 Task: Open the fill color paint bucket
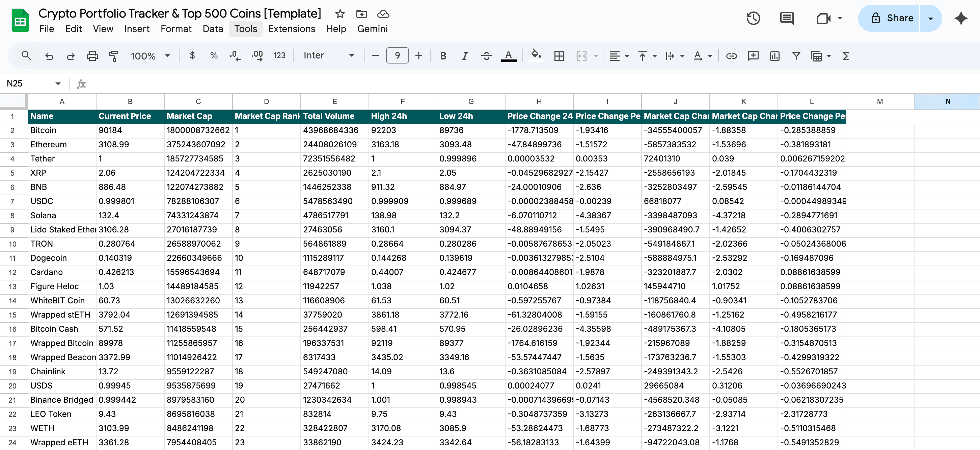[536, 56]
